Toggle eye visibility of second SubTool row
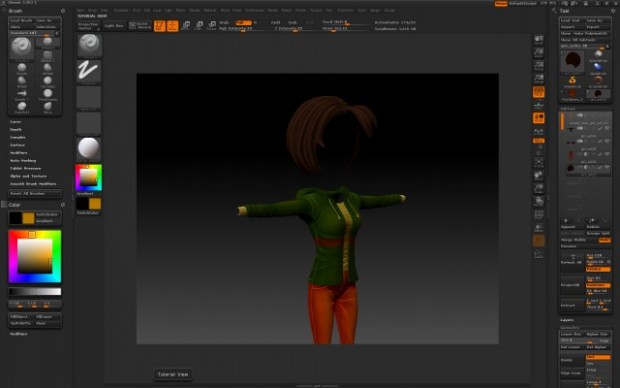This screenshot has height=388, width=620. coord(607,129)
